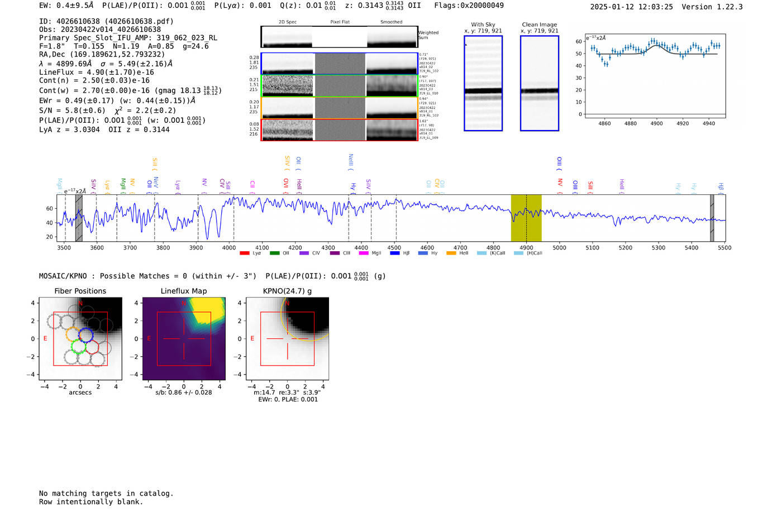The height and width of the screenshot is (532, 782).
Task: Select the RA,Dec coordinates line
Action: 102,55
